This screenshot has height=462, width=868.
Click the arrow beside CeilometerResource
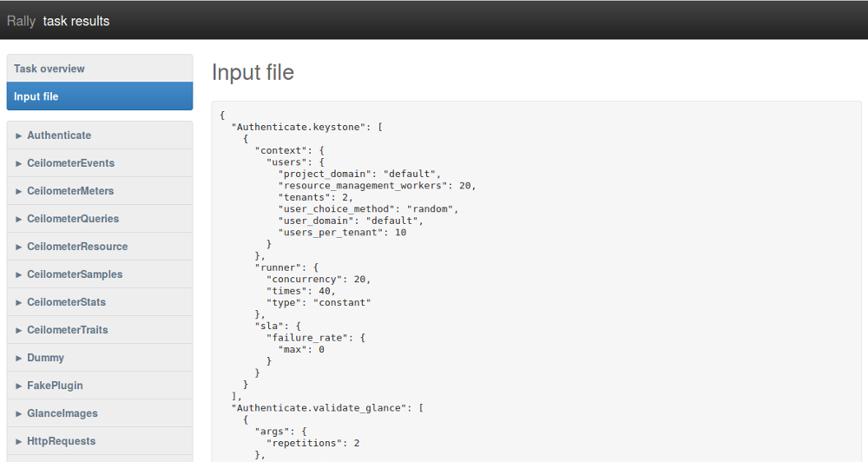(x=19, y=247)
